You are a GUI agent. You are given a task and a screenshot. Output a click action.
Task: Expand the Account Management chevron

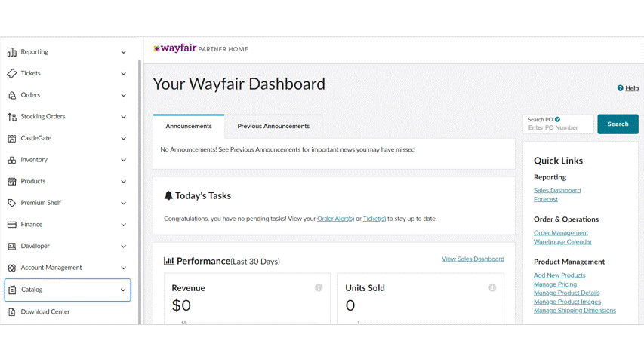coord(124,268)
